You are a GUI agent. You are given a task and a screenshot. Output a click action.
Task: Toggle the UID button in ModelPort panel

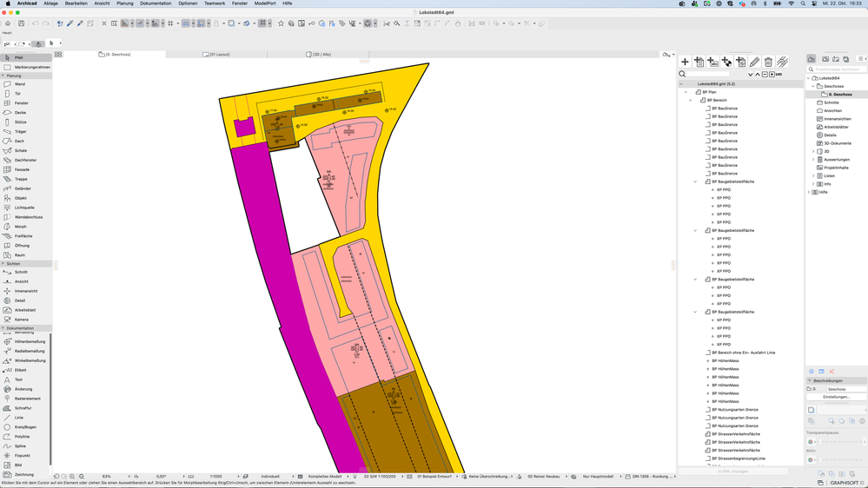(779, 75)
